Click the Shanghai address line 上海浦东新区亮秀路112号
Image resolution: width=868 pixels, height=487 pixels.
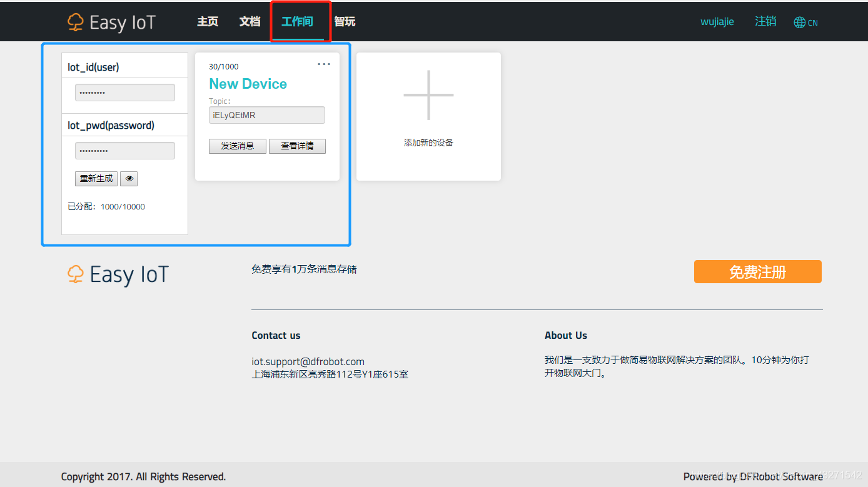click(x=330, y=374)
